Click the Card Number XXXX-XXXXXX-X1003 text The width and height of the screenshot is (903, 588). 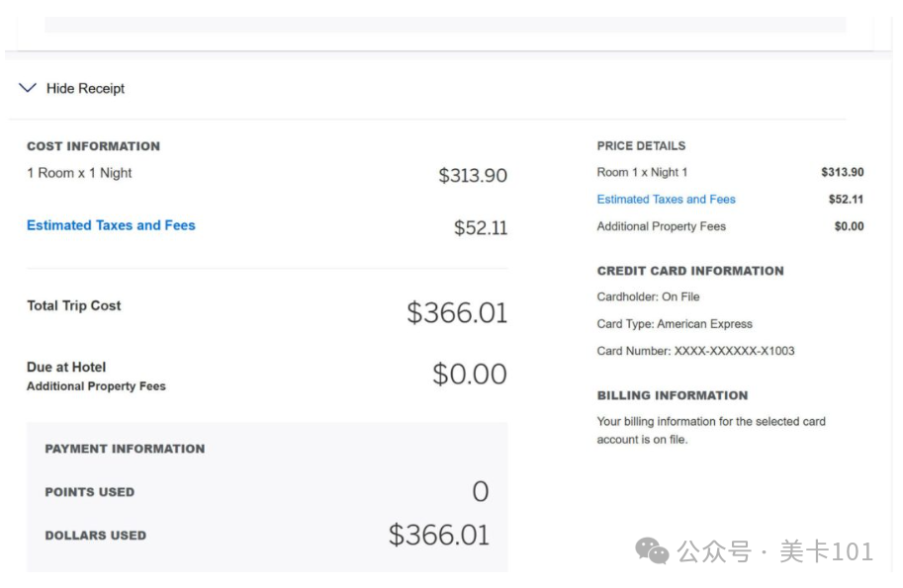[x=695, y=351]
